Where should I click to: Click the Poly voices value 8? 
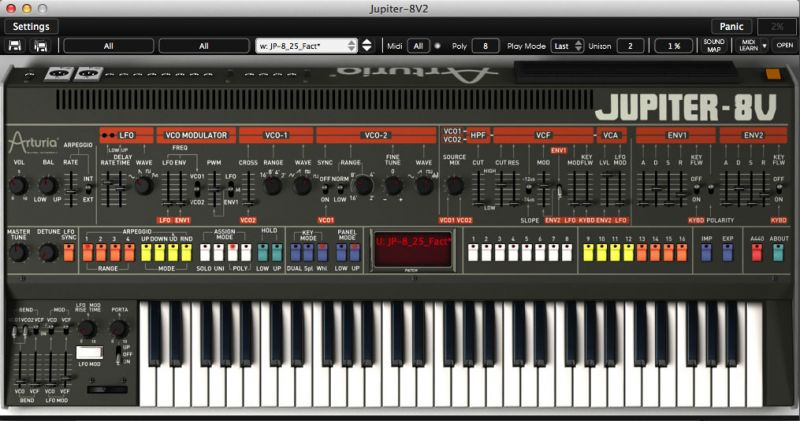(x=485, y=46)
